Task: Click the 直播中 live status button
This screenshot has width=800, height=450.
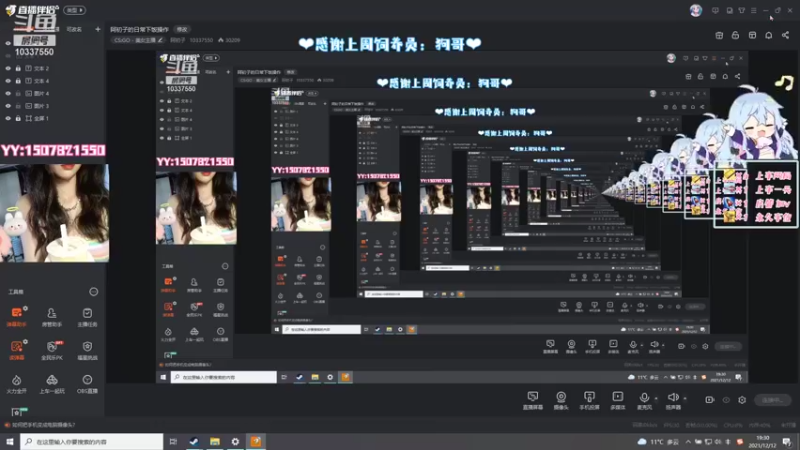Action: [x=772, y=400]
